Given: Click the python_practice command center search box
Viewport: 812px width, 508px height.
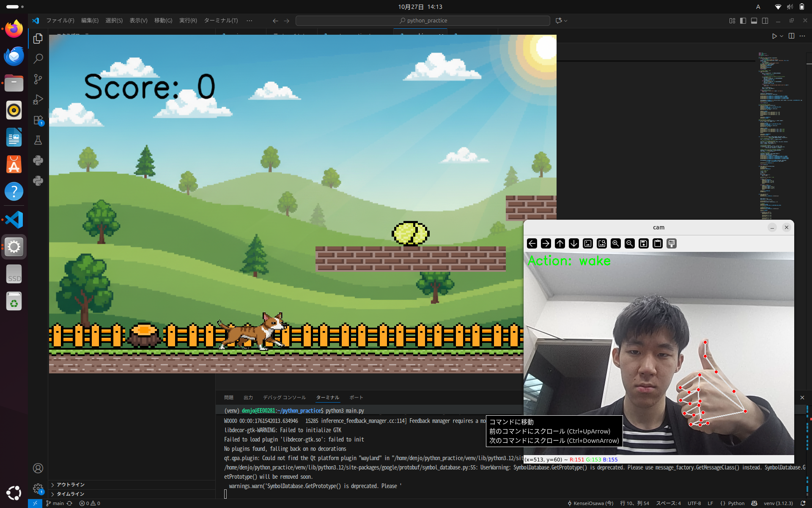Looking at the screenshot, I should [423, 20].
